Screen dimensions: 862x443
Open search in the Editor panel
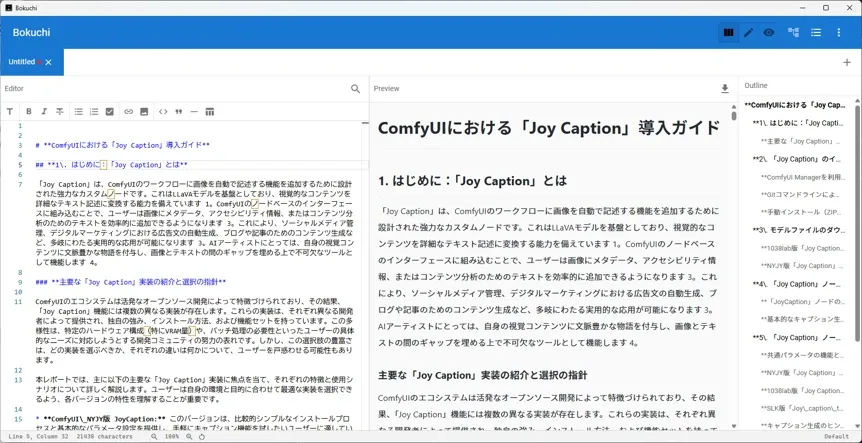click(355, 89)
